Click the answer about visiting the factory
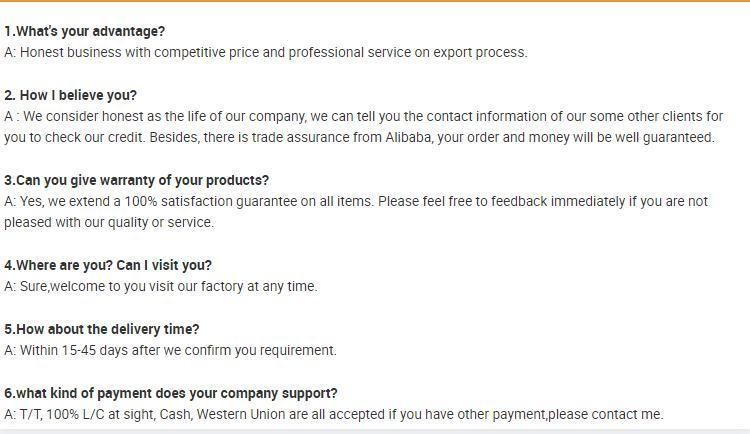The width and height of the screenshot is (750, 434). [161, 287]
